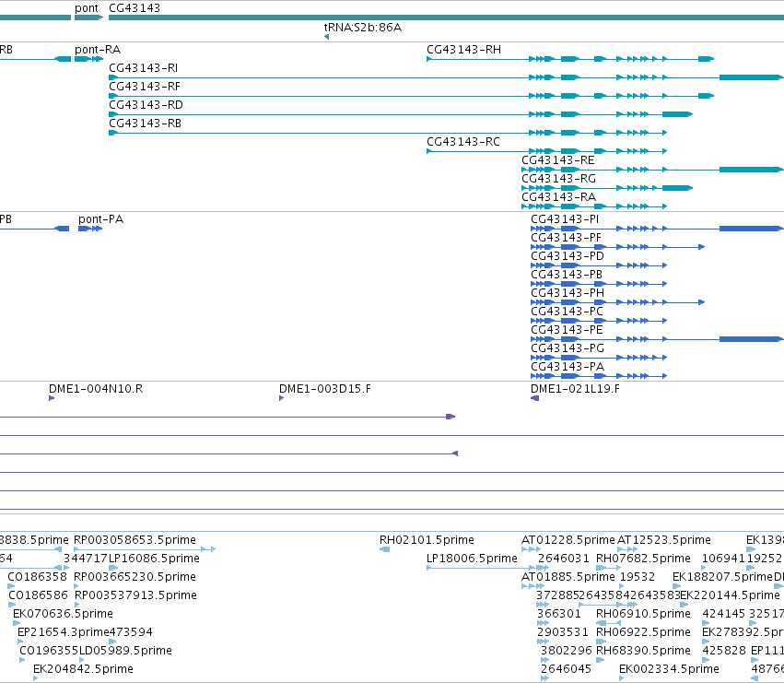Viewport: 784px width, 683px height.
Task: Select the RH02101.5prime EST label
Action: click(427, 540)
